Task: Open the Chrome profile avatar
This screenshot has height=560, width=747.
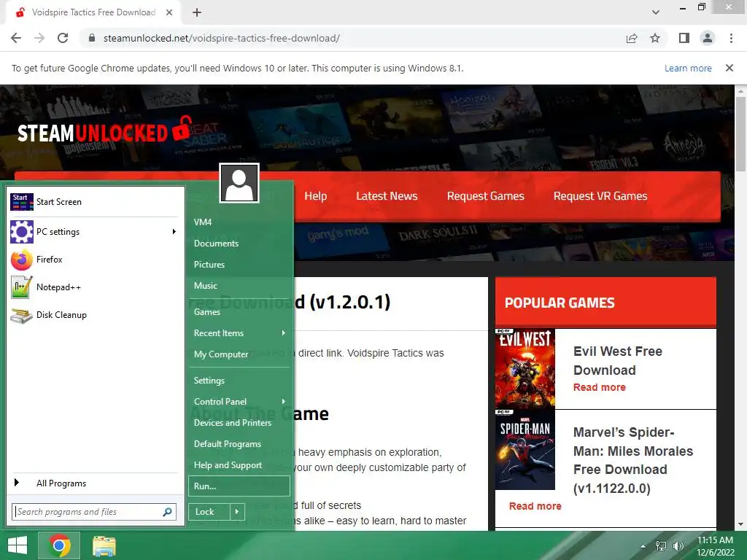Action: click(708, 38)
